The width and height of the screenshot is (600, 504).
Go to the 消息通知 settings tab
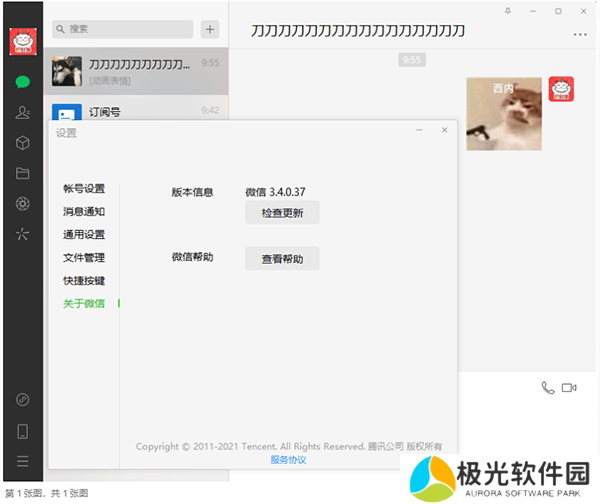click(84, 212)
